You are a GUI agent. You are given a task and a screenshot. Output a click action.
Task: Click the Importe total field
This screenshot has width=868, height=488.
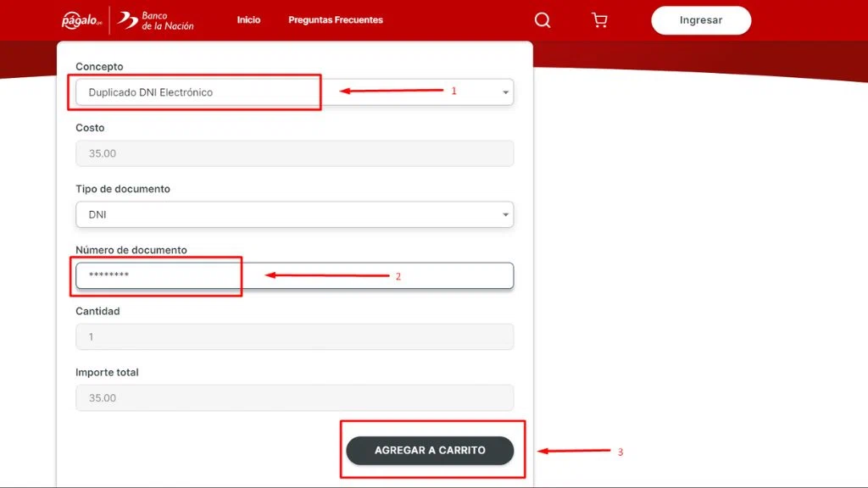tap(294, 398)
